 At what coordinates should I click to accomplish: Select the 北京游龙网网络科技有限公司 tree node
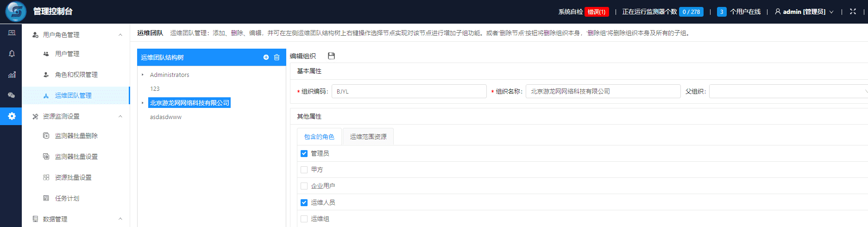click(x=189, y=103)
